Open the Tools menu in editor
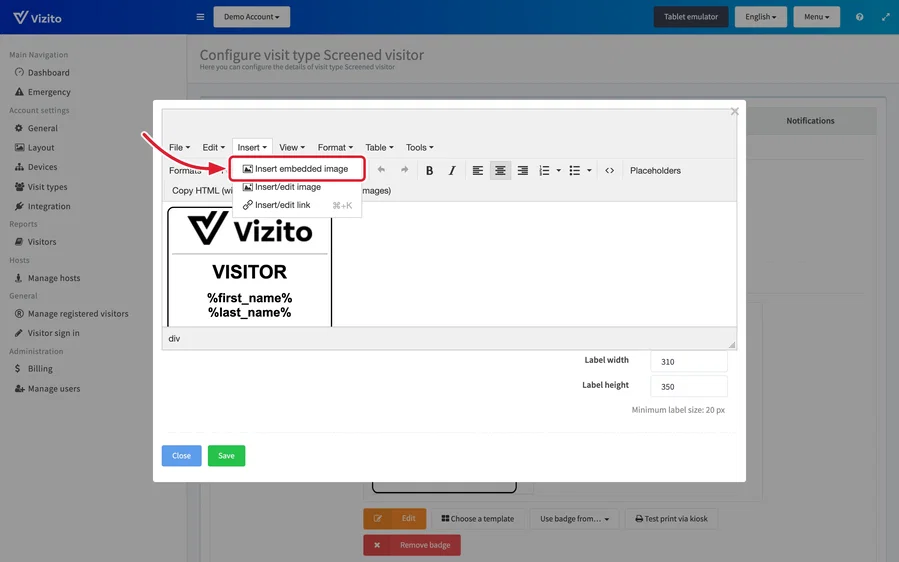Viewport: 899px width, 562px height. [419, 147]
